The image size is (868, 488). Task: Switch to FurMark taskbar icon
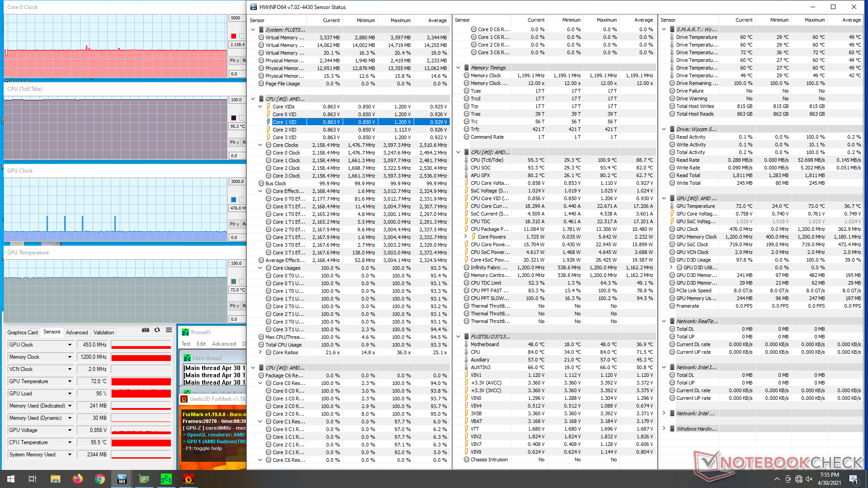[188, 479]
